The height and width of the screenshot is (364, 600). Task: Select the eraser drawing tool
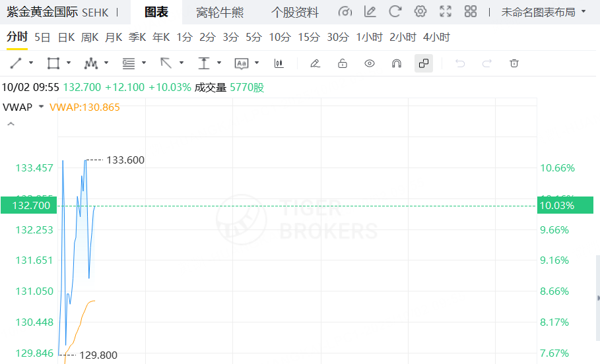(315, 63)
